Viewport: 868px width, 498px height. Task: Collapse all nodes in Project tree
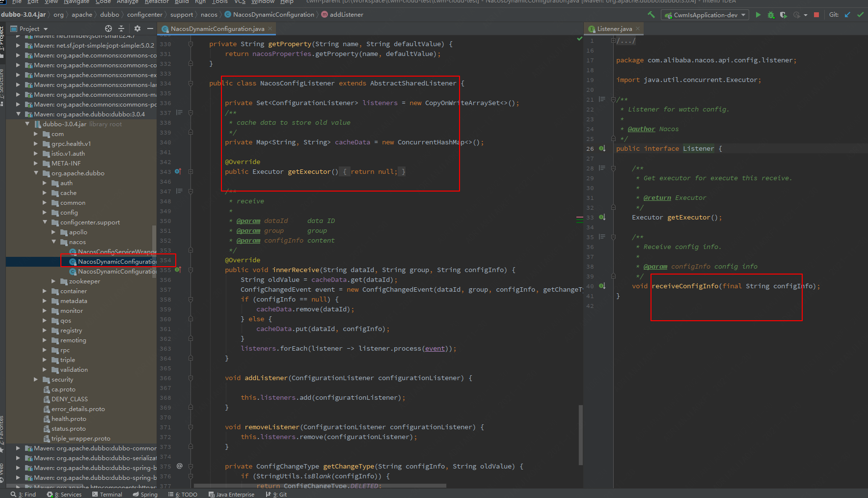coord(121,28)
